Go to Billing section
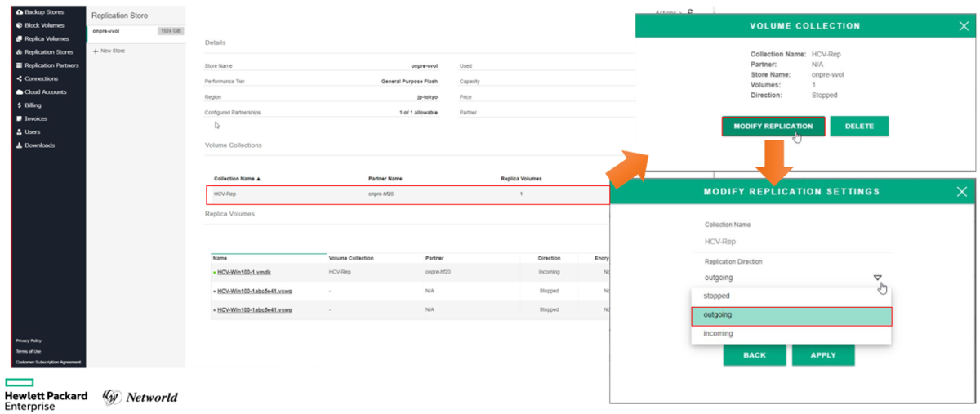Viewport: 980px width, 414px height. click(33, 105)
